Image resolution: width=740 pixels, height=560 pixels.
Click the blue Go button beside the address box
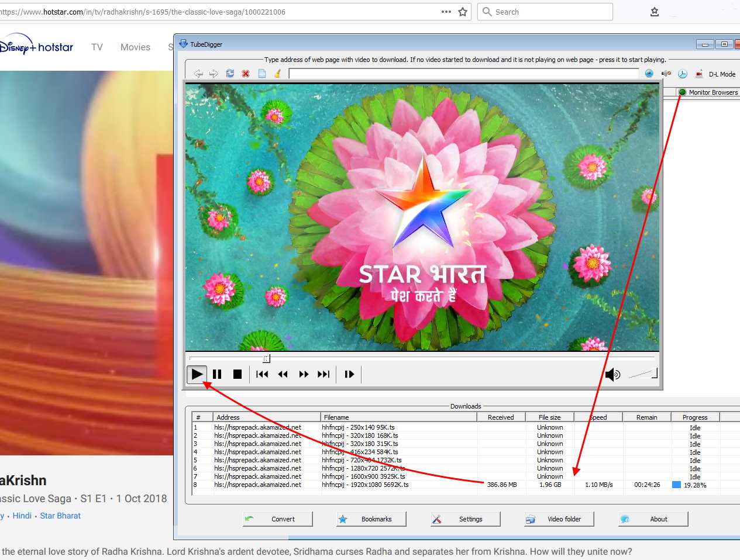tap(649, 74)
